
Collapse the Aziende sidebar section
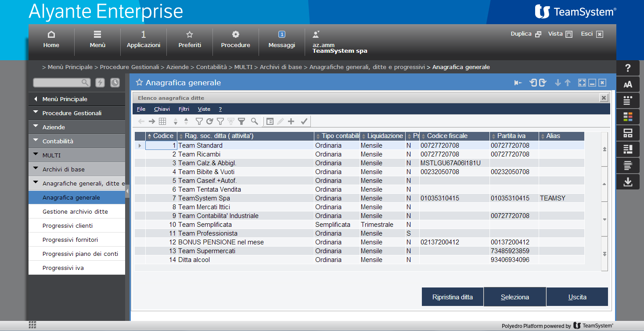(77, 127)
